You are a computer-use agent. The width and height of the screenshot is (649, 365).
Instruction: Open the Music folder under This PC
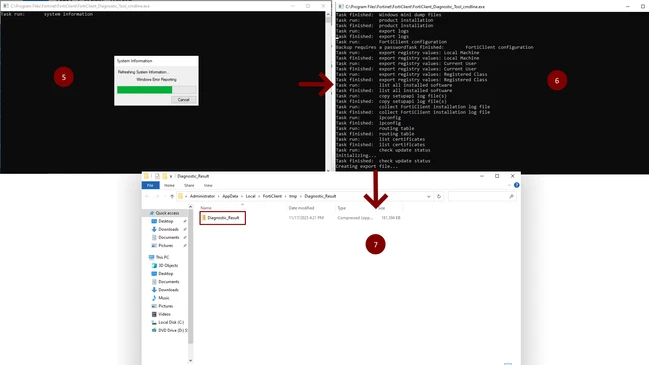tap(163, 298)
